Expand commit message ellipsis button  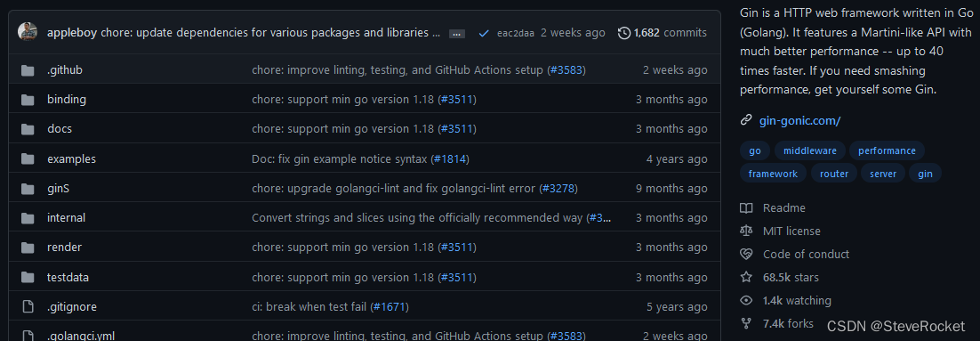click(457, 33)
